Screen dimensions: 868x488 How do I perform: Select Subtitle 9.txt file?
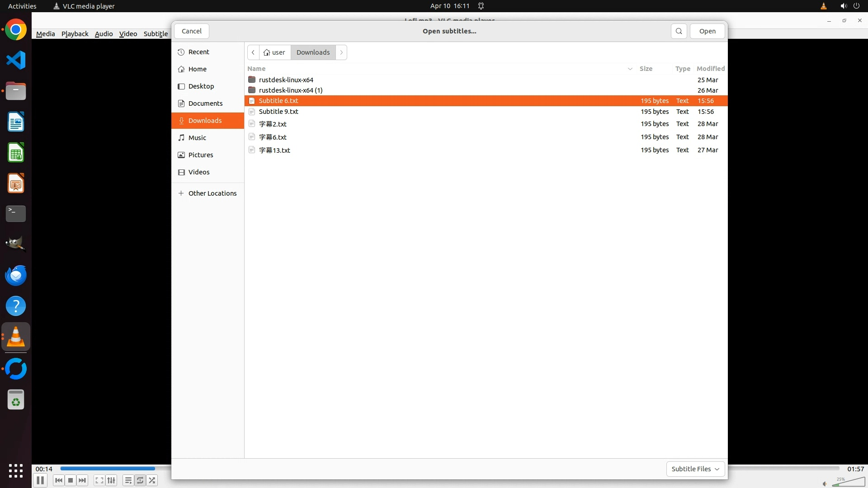tap(278, 112)
